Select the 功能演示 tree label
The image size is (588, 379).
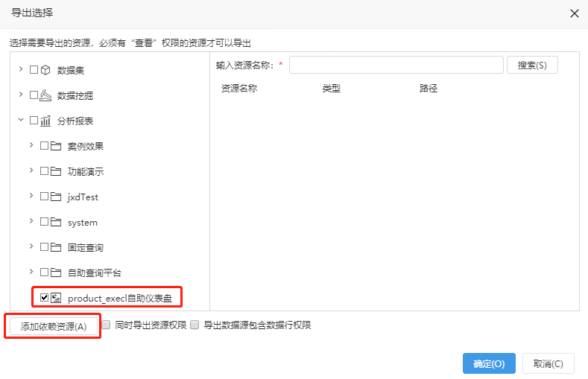coord(86,172)
